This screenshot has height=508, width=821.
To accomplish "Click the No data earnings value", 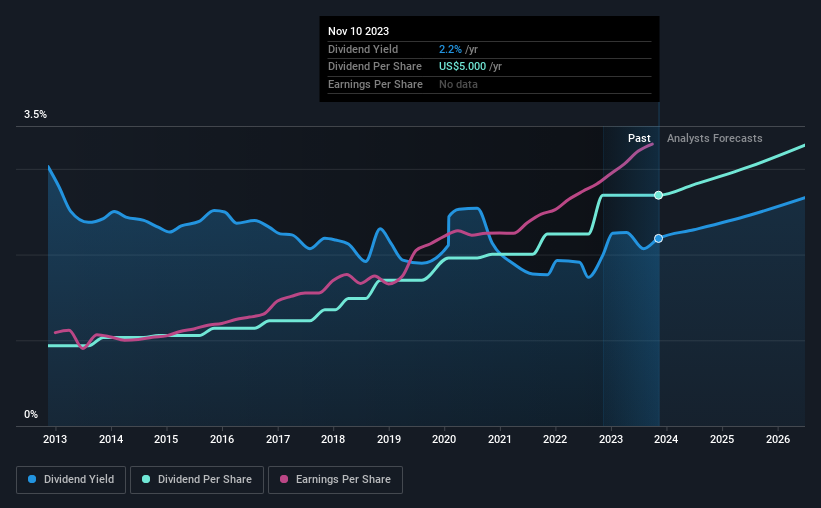I will [x=458, y=84].
